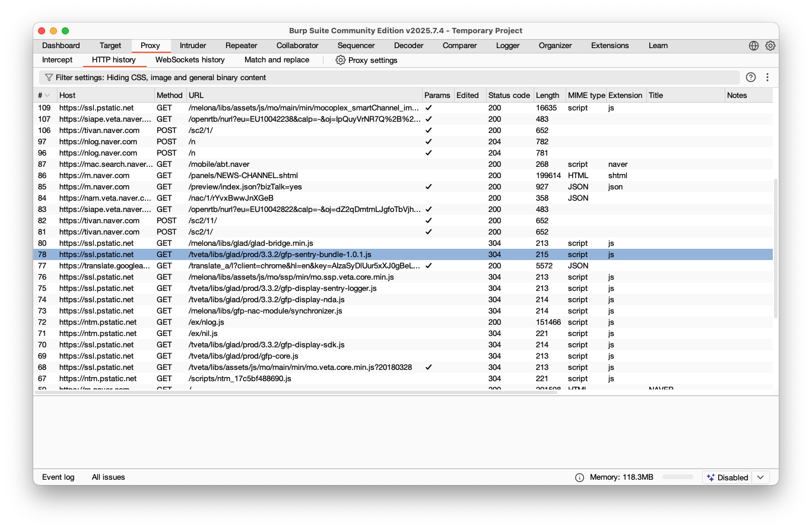
Task: Switch to the Dashboard tab
Action: pos(61,46)
